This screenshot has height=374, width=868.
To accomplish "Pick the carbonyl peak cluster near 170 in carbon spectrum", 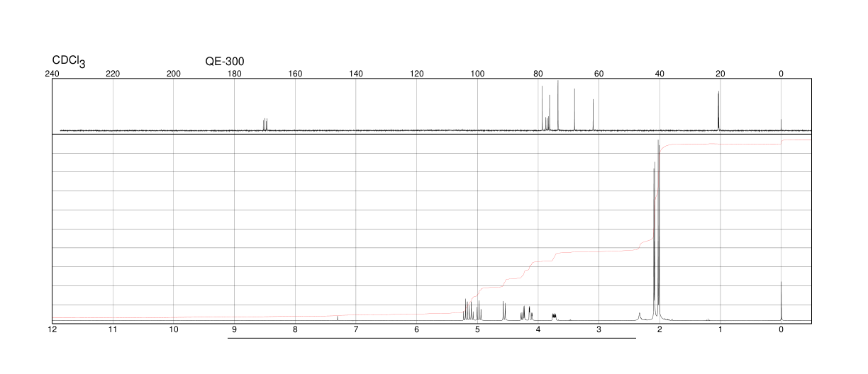I will click(265, 125).
